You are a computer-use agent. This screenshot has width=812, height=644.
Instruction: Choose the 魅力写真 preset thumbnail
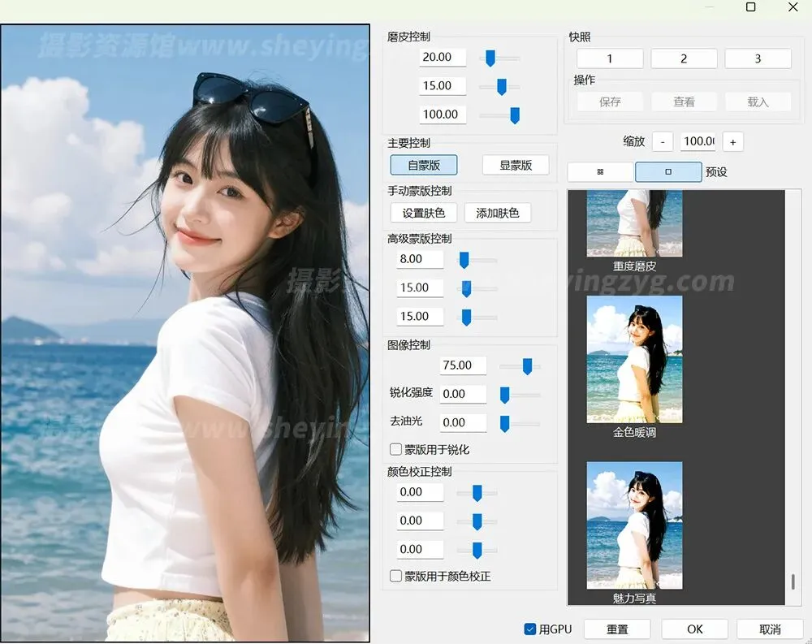pos(634,525)
